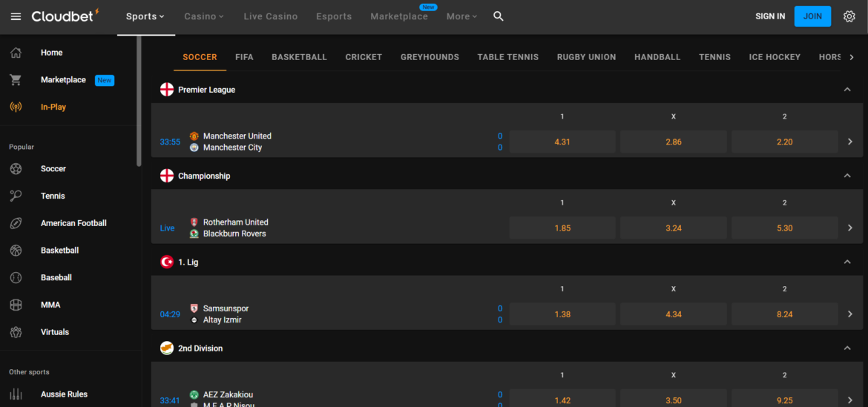Click the Cloudbet logo
The width and height of the screenshot is (868, 407).
click(65, 16)
